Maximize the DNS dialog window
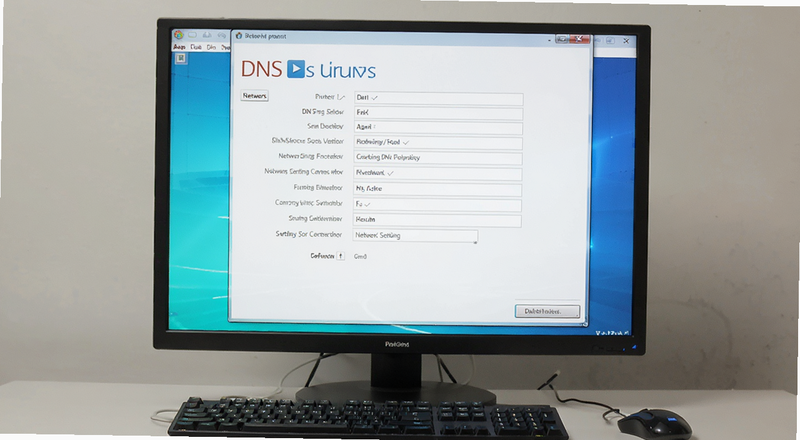800x440 pixels. click(x=562, y=39)
